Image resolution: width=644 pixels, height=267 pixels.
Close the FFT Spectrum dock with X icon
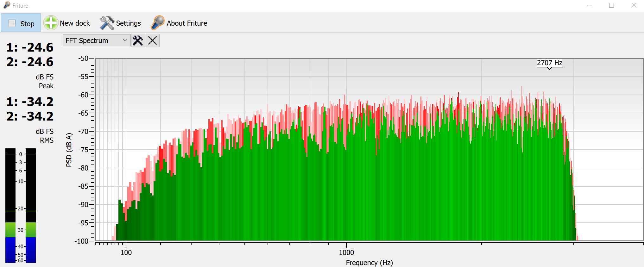click(152, 40)
